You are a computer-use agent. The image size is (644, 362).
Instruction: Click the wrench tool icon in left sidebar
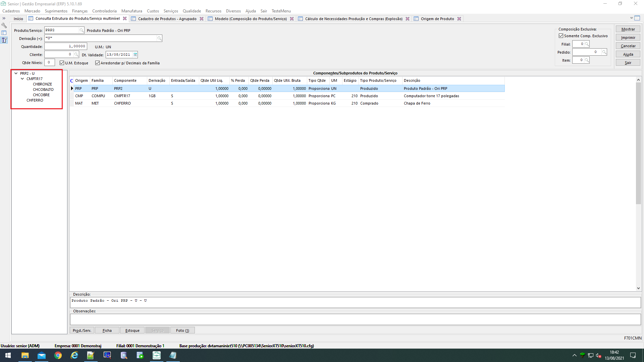[x=4, y=25]
